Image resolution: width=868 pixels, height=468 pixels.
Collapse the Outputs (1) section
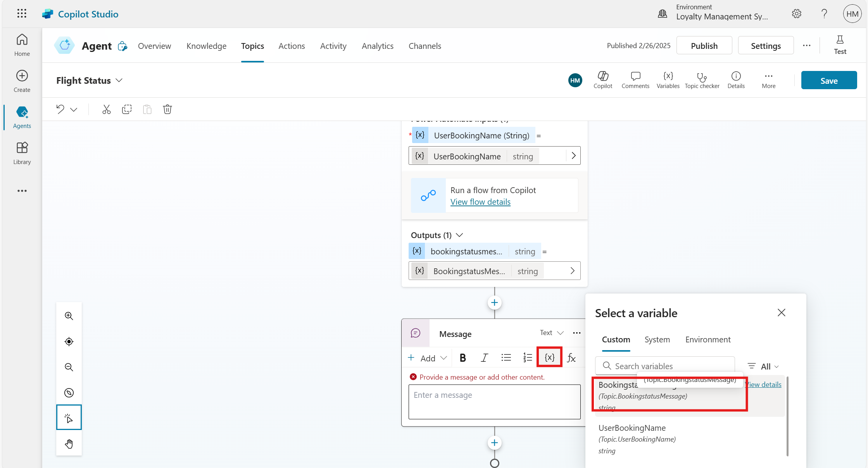[460, 235]
